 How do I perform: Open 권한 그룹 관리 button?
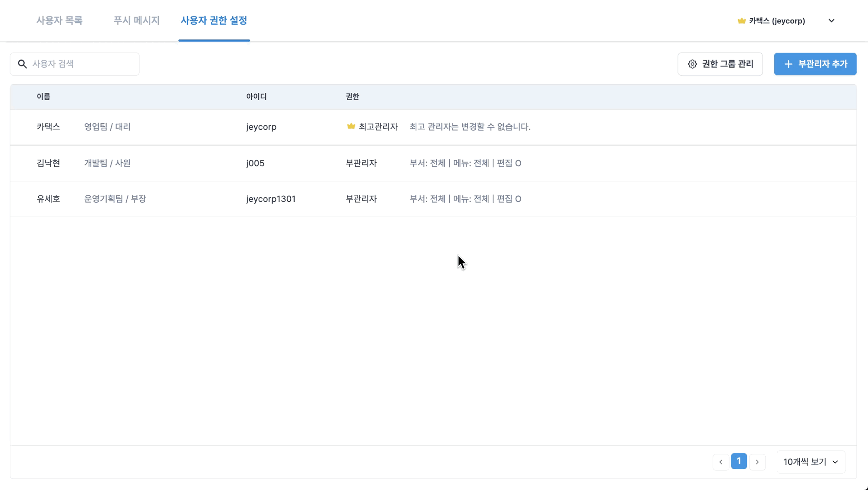[720, 64]
